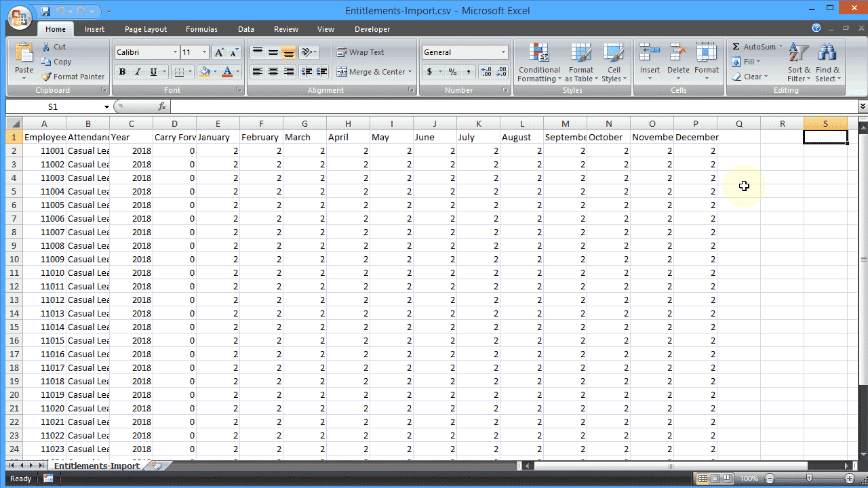Switch to the Formulas tab

pyautogui.click(x=201, y=29)
